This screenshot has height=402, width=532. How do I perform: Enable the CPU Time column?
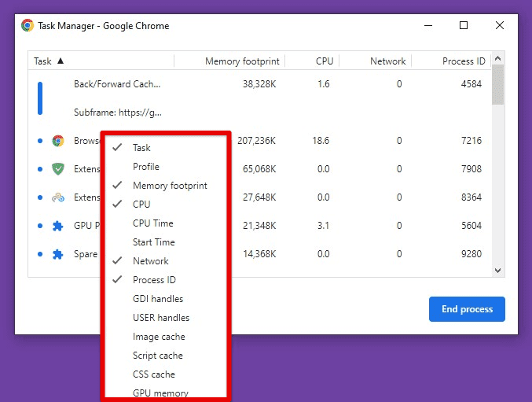[166, 223]
